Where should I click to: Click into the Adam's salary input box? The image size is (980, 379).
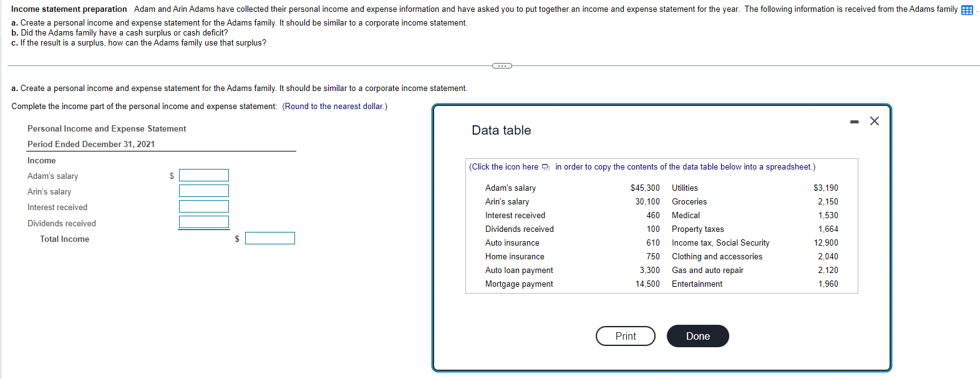(x=203, y=175)
